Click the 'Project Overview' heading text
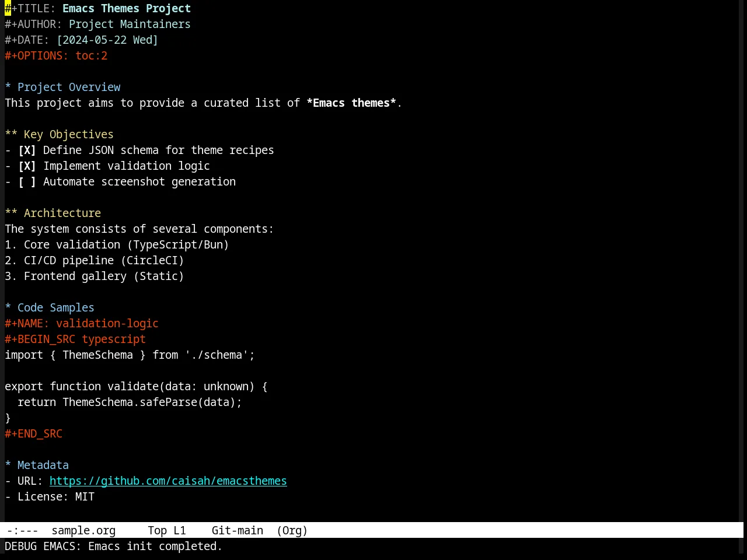Screen dimensions: 747x560 click(69, 87)
